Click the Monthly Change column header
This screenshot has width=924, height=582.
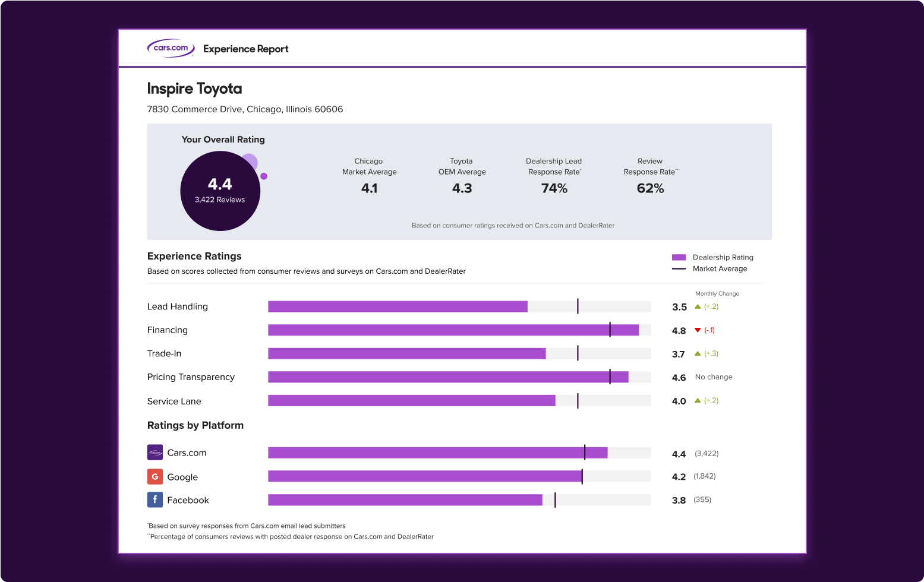click(717, 293)
